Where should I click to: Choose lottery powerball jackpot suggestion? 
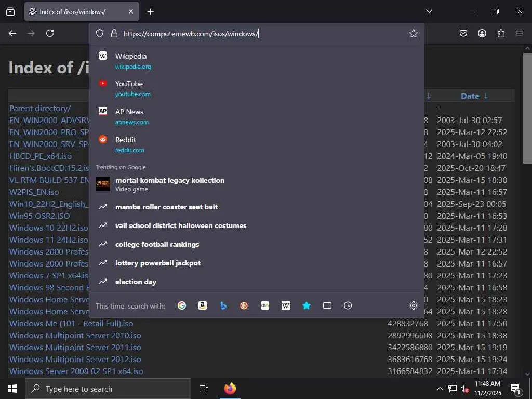pos(257,263)
